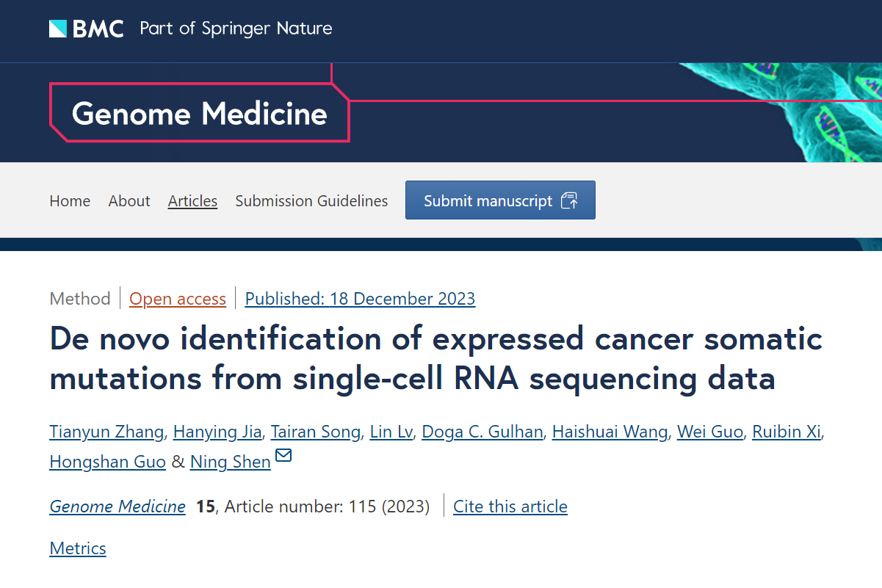Viewport: 882px width, 588px height.
Task: Click the Cite this article link
Action: 510,507
